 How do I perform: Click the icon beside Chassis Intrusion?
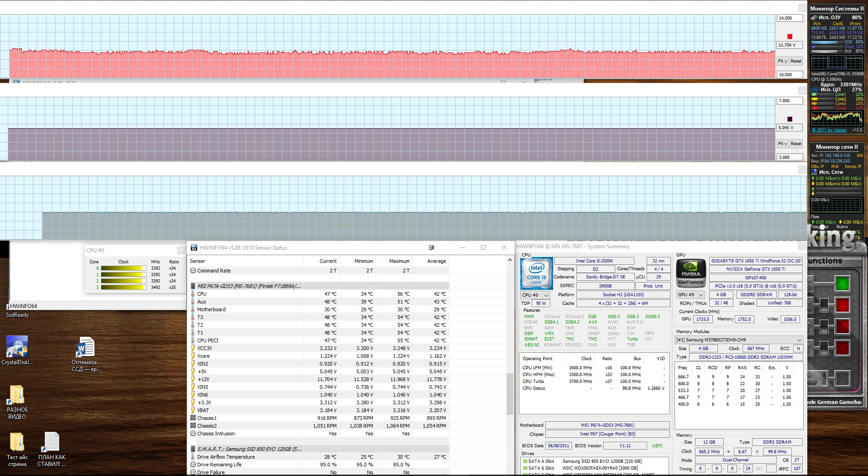coord(193,434)
